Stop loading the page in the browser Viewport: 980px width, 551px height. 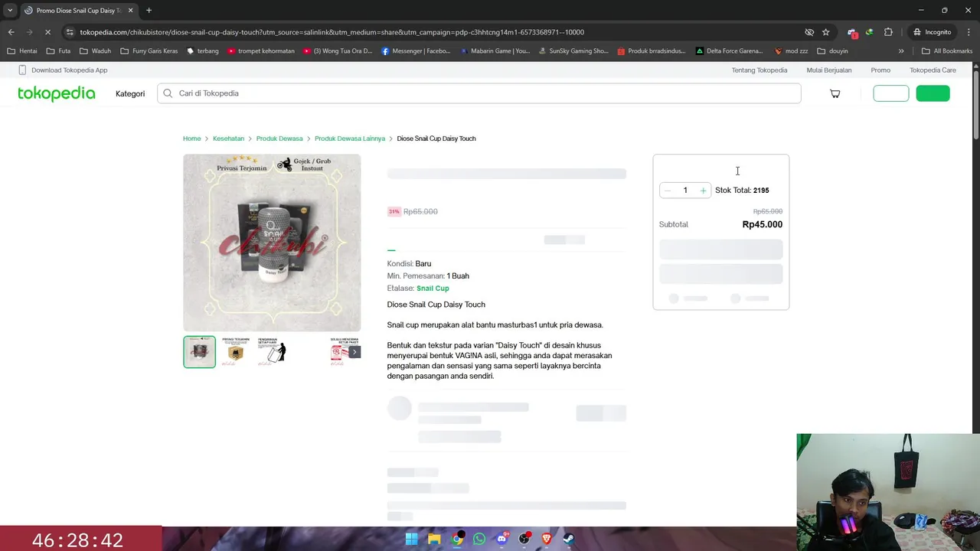[x=47, y=32]
